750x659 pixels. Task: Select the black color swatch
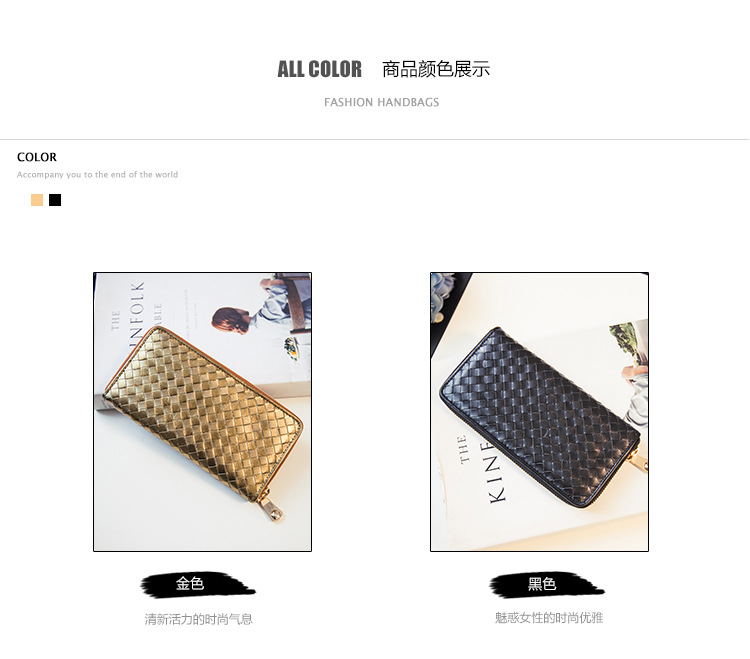(55, 200)
